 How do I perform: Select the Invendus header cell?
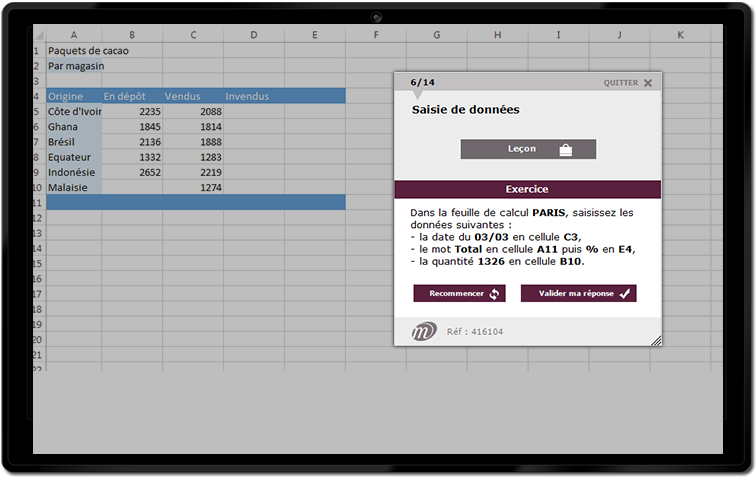point(254,96)
